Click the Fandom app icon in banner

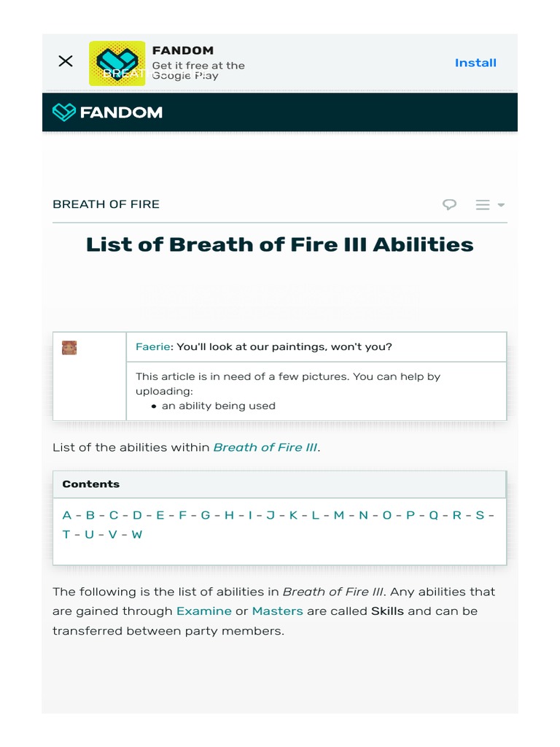coord(117,63)
